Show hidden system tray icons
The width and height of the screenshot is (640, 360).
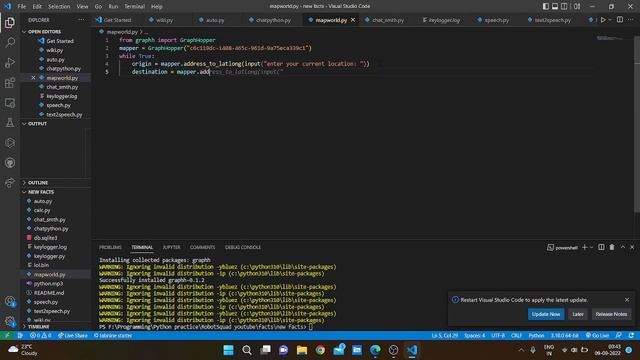tap(521, 350)
